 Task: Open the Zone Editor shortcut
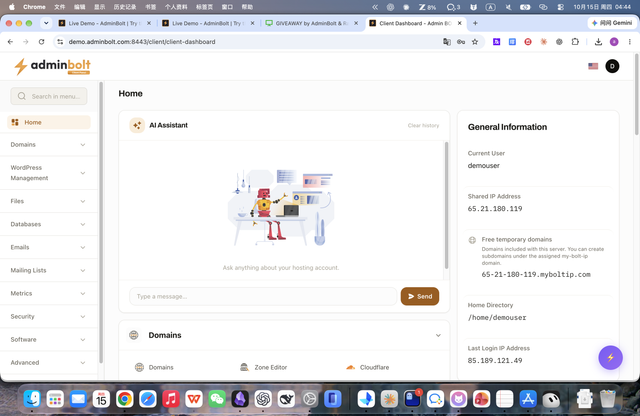point(264,367)
